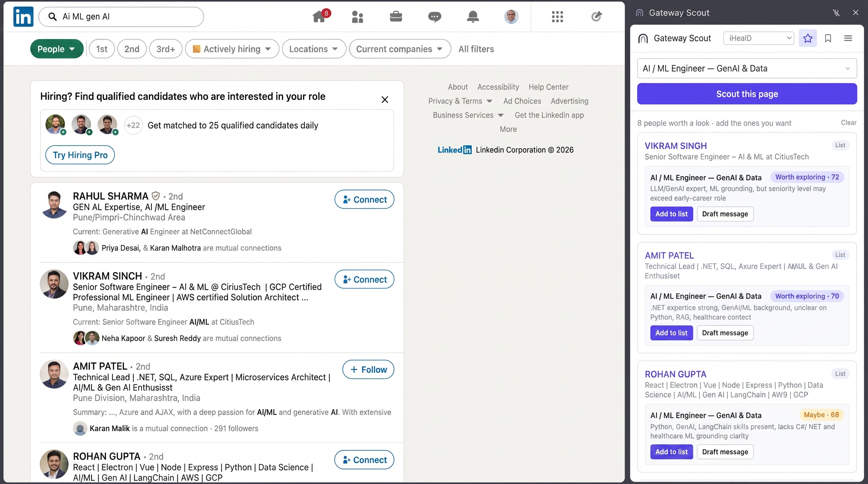Open Get the Linkedin app link
868x484 pixels.
coord(549,115)
